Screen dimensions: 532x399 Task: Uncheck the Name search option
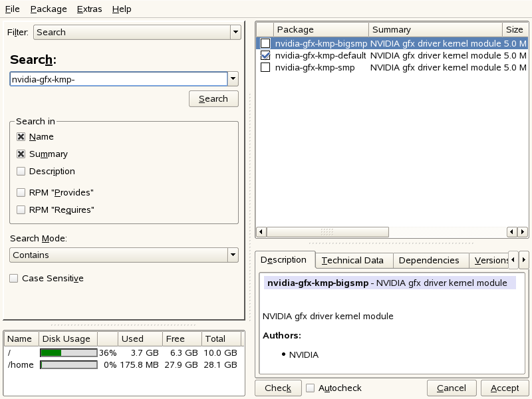point(21,137)
